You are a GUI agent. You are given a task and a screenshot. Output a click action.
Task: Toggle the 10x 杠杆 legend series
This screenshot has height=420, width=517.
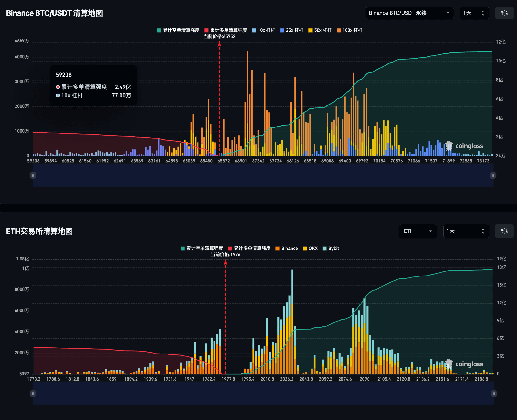(264, 30)
